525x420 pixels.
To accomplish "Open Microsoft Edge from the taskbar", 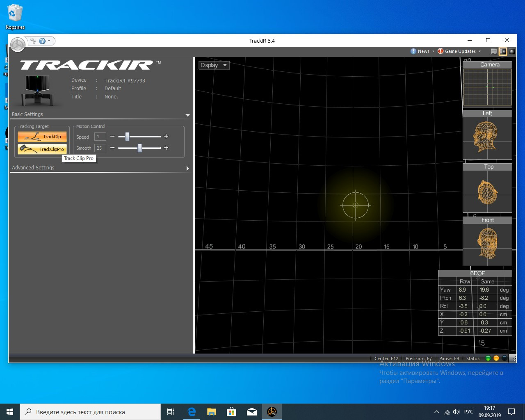I will pyautogui.click(x=191, y=412).
